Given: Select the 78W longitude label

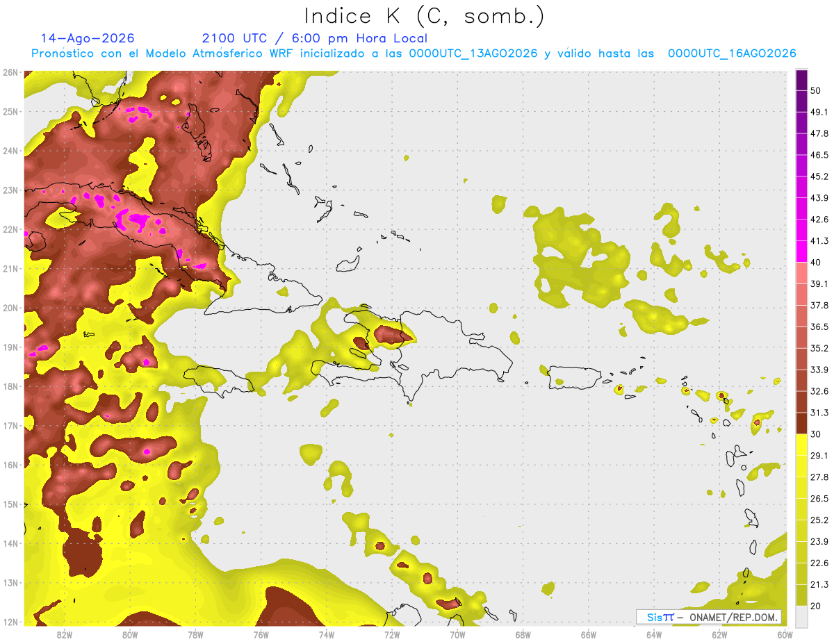Looking at the screenshot, I should 195,635.
